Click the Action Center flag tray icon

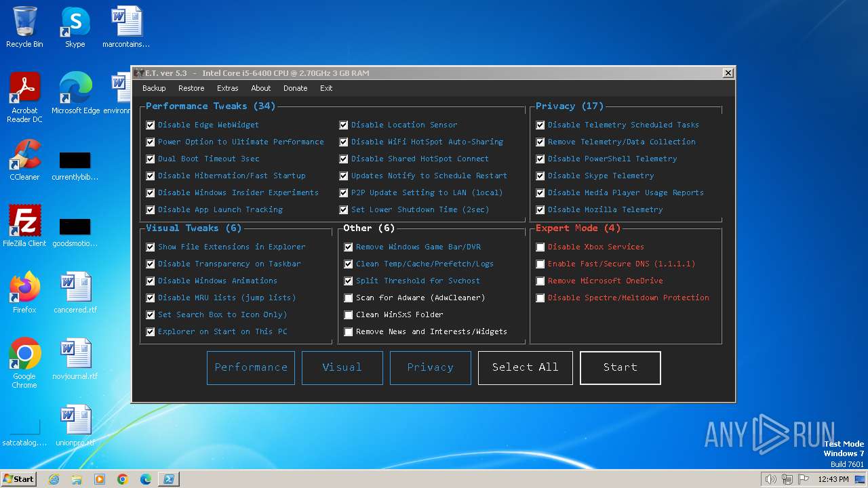[x=804, y=479]
